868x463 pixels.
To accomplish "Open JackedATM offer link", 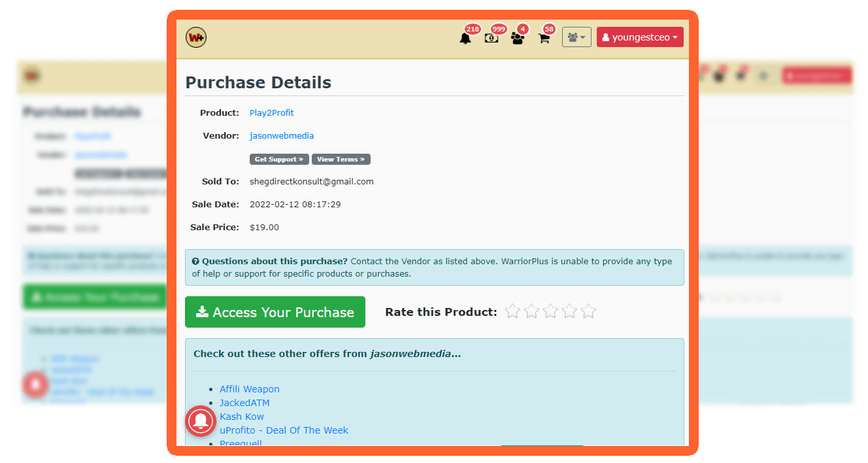I will pyautogui.click(x=244, y=403).
